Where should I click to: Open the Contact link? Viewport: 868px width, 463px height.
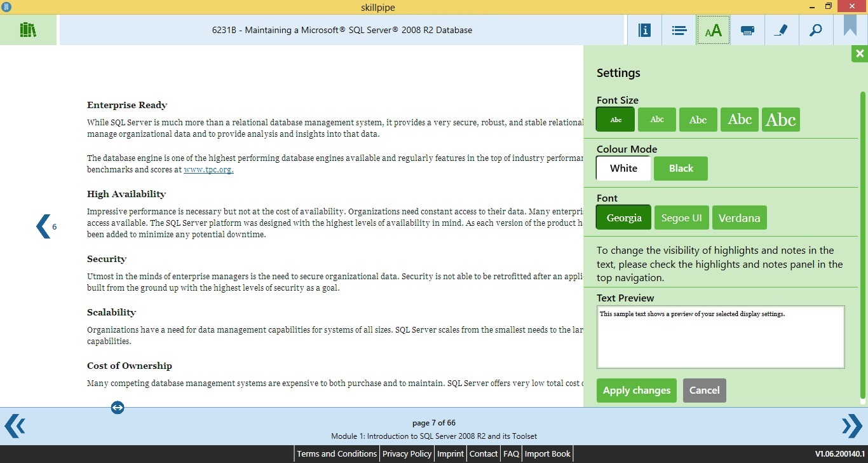(x=483, y=453)
